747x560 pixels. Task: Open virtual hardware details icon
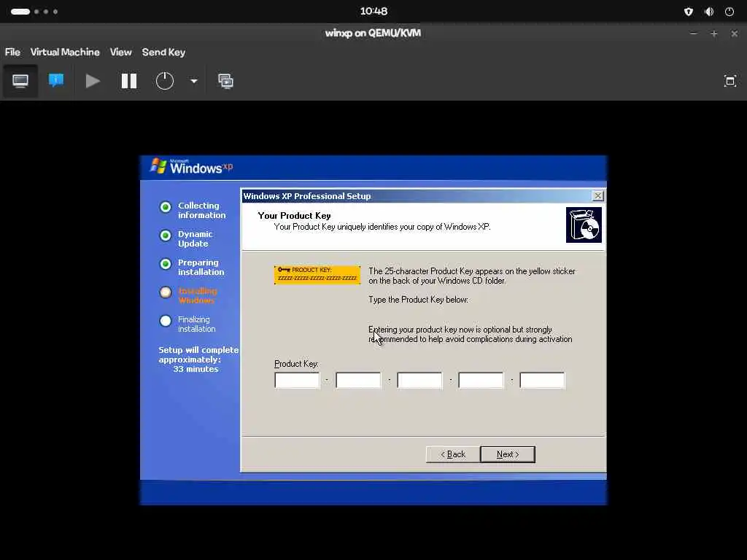point(56,80)
